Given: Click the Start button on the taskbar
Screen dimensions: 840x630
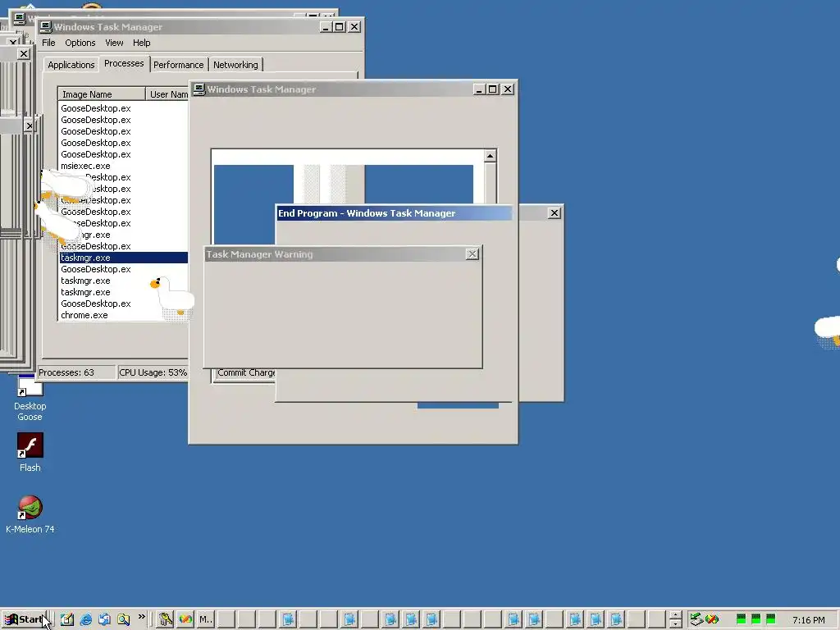Looking at the screenshot, I should (25, 619).
